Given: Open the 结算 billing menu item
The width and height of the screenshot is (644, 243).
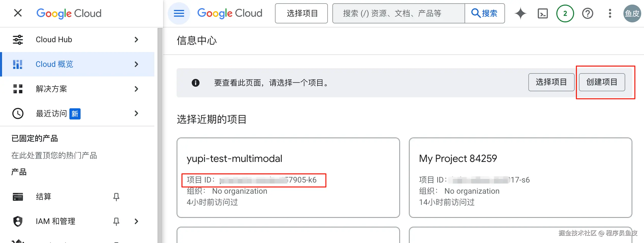Looking at the screenshot, I should coord(43,197).
